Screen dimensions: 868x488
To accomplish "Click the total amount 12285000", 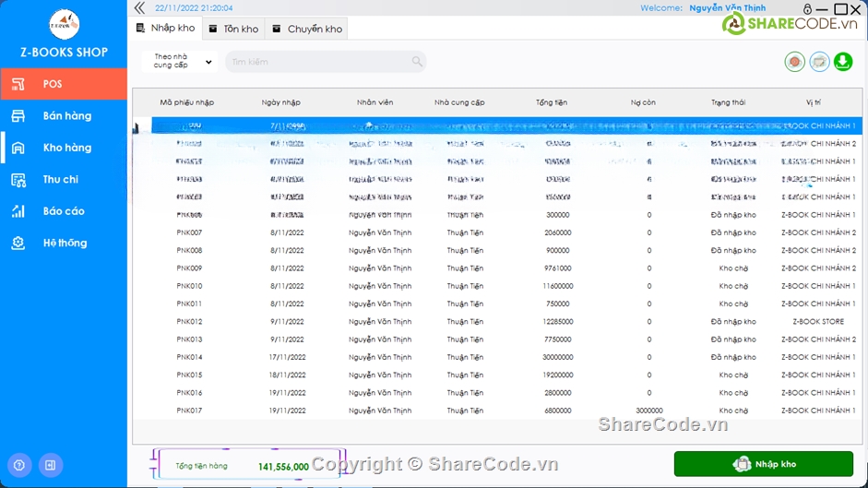I will coord(557,321).
